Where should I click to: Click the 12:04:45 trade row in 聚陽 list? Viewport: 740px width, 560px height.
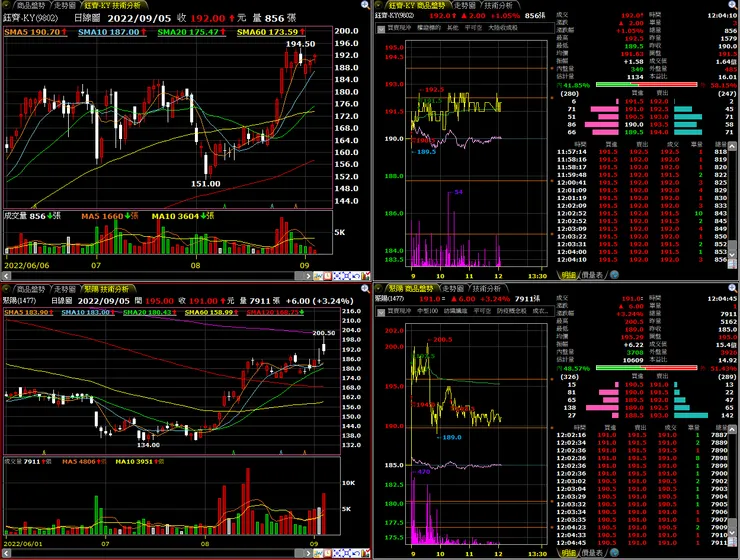point(642,543)
